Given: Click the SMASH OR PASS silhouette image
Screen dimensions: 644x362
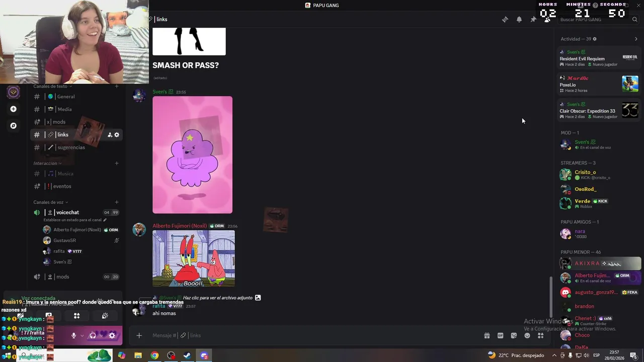Looking at the screenshot, I should [x=189, y=41].
